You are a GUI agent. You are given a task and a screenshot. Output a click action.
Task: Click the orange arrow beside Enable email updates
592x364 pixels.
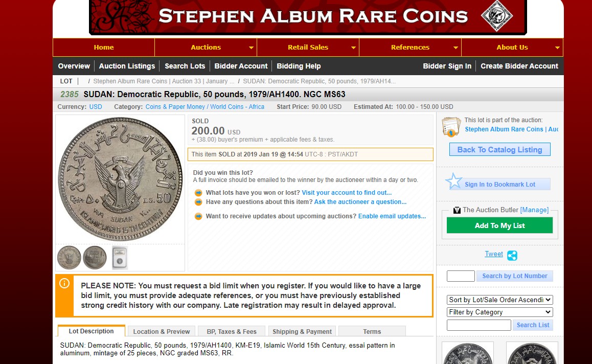[198, 216]
